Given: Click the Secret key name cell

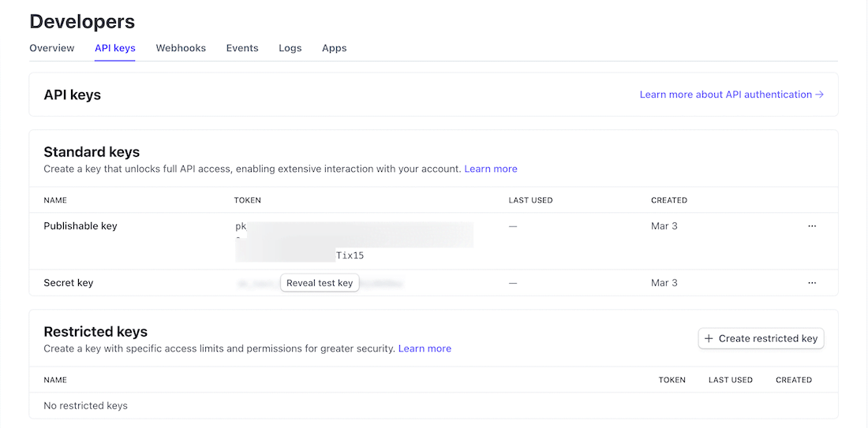Looking at the screenshot, I should [69, 283].
